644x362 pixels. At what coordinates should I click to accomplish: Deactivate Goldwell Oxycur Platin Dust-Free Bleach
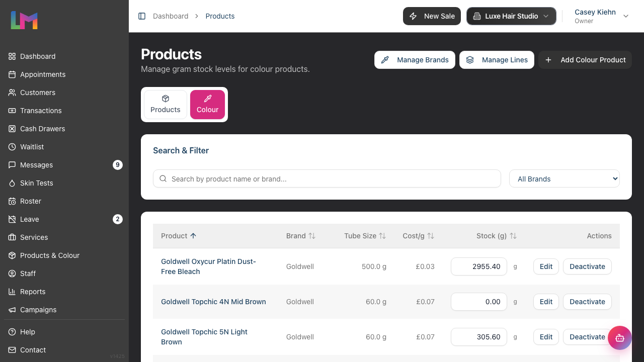pos(587,266)
